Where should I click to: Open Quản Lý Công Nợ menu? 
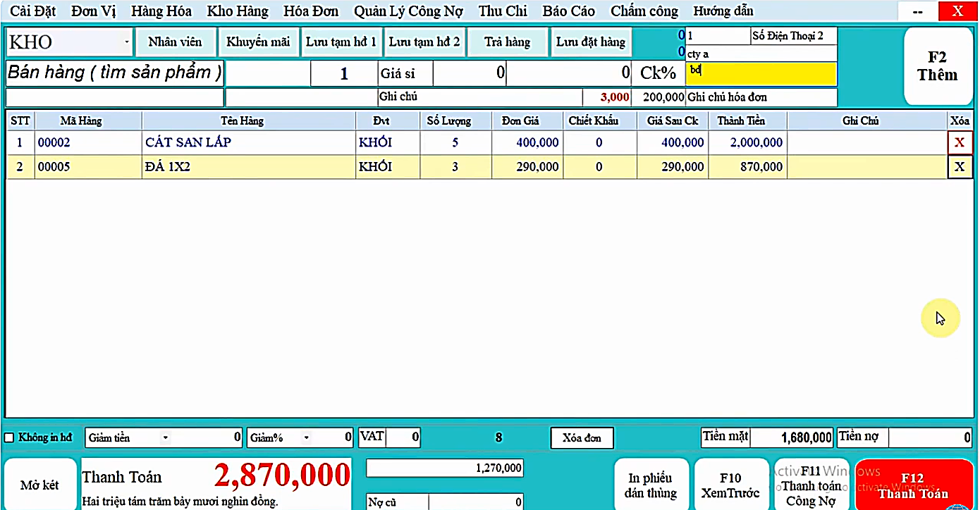(408, 11)
